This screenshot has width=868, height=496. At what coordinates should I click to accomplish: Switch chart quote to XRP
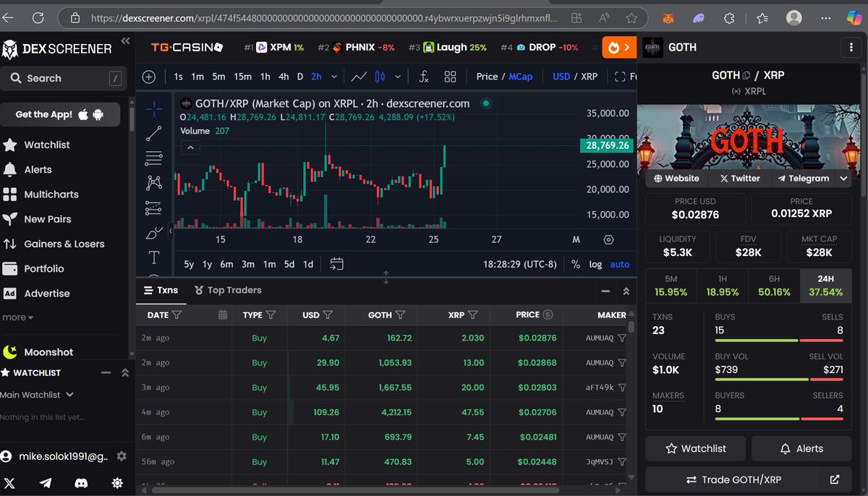[590, 77]
